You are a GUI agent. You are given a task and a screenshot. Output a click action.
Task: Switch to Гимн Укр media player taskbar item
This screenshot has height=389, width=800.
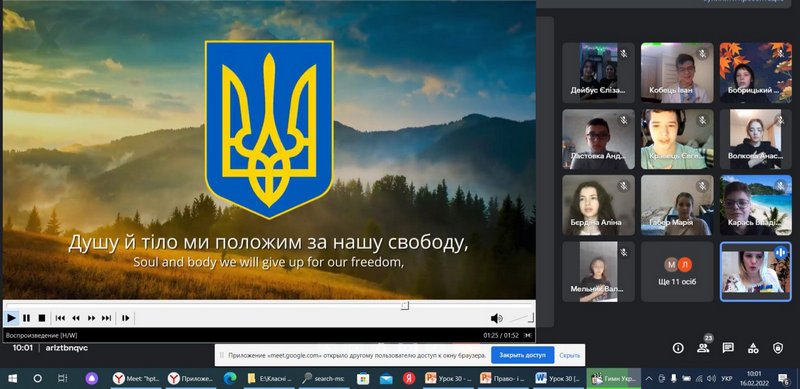(x=614, y=378)
